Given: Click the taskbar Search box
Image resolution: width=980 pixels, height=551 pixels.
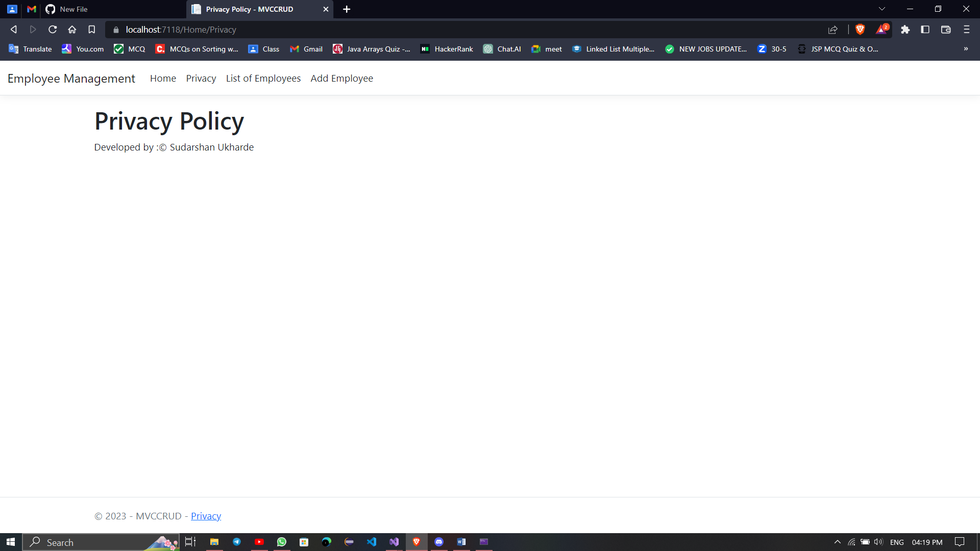Looking at the screenshot, I should (x=101, y=542).
